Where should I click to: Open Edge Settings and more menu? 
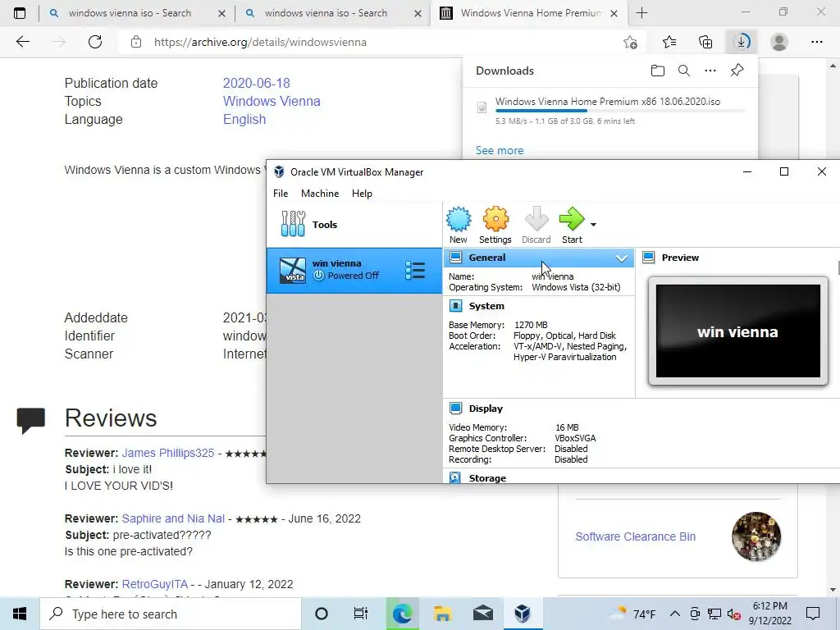(x=816, y=42)
